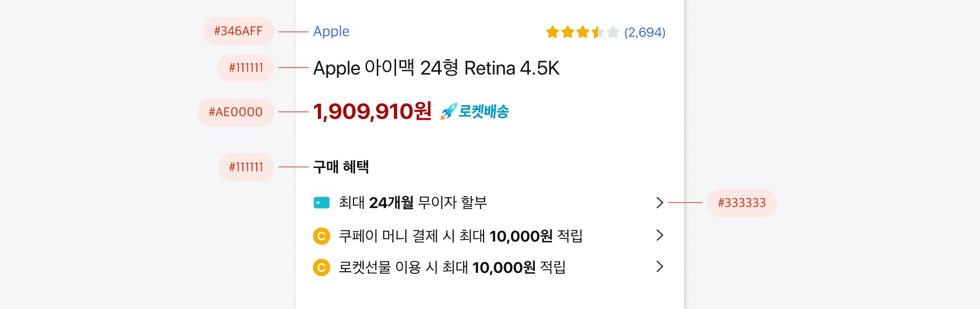980x309 pixels.
Task: Open the 쿠페이 머니 결제 적립 benefit
Action: (x=460, y=236)
